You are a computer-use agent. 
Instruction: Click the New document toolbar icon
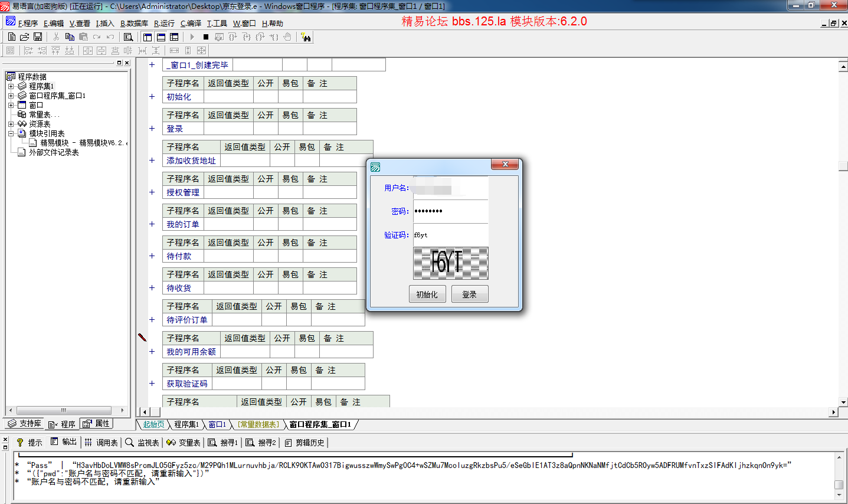tap(12, 37)
